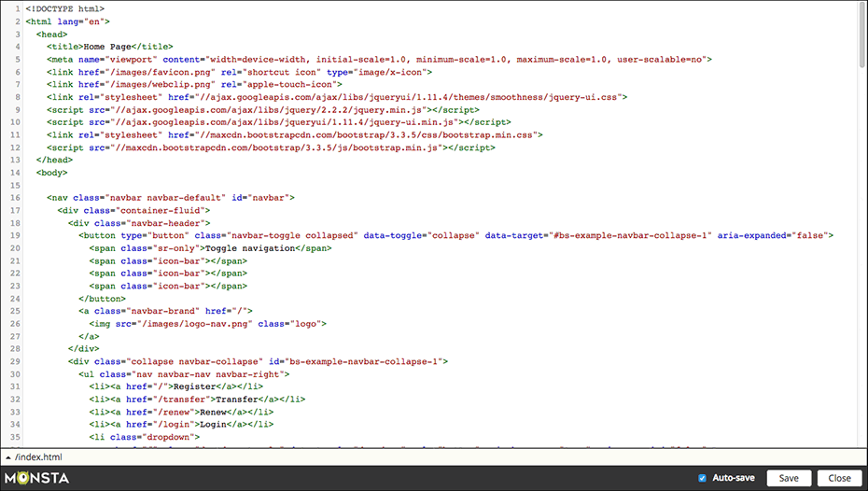The width and height of the screenshot is (868, 491).
Task: Click the favicon.png link line
Action: (x=239, y=72)
